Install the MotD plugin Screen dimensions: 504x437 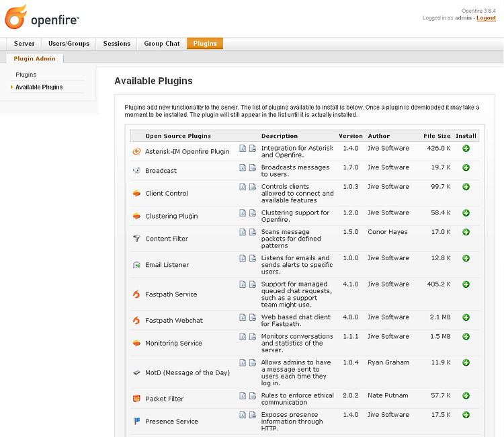[x=466, y=363]
